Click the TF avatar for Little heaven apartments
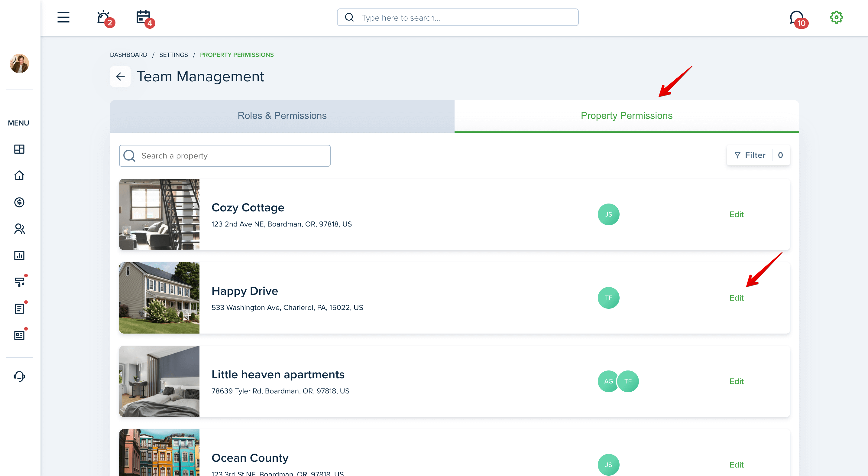The image size is (868, 476). [x=628, y=381]
